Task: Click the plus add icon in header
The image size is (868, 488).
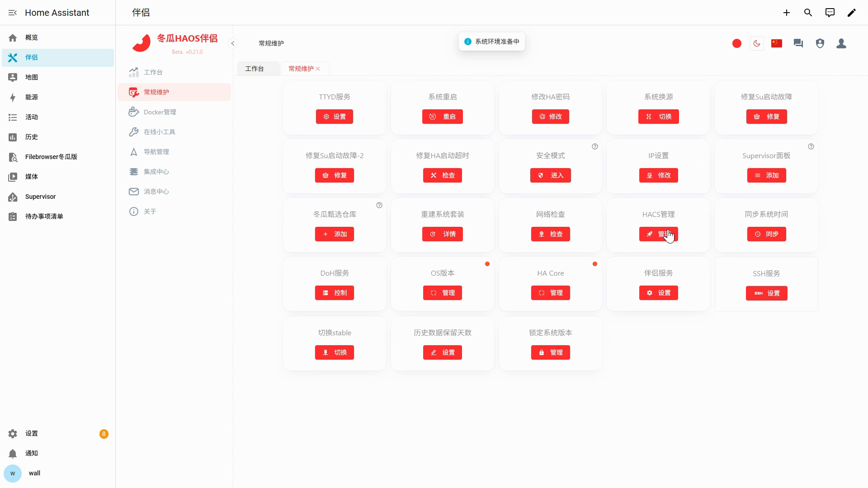Action: [787, 13]
